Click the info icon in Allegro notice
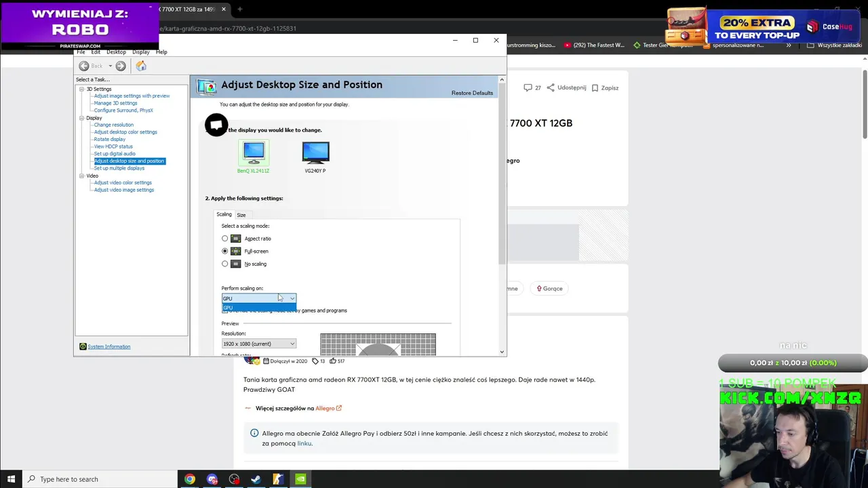The width and height of the screenshot is (868, 488). point(254,433)
